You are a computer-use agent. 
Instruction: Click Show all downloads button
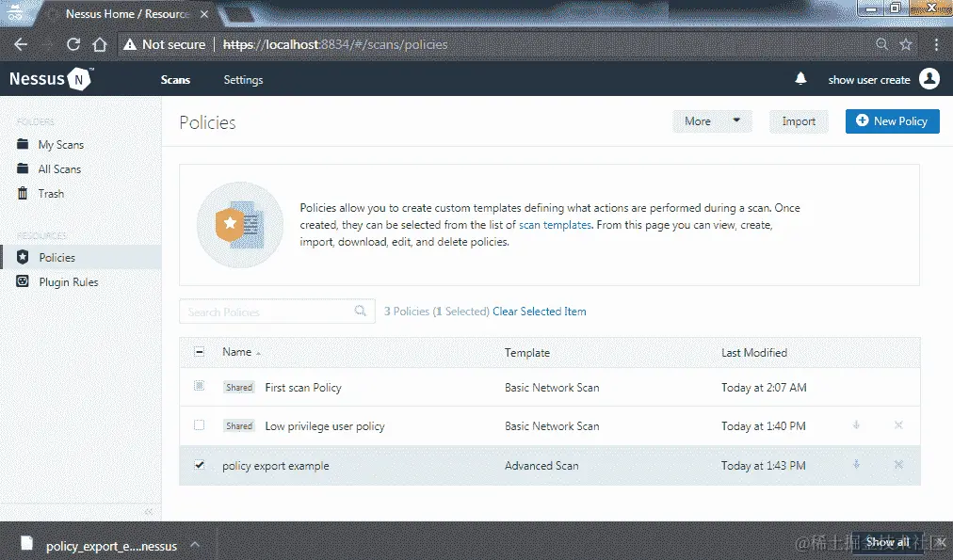(887, 542)
